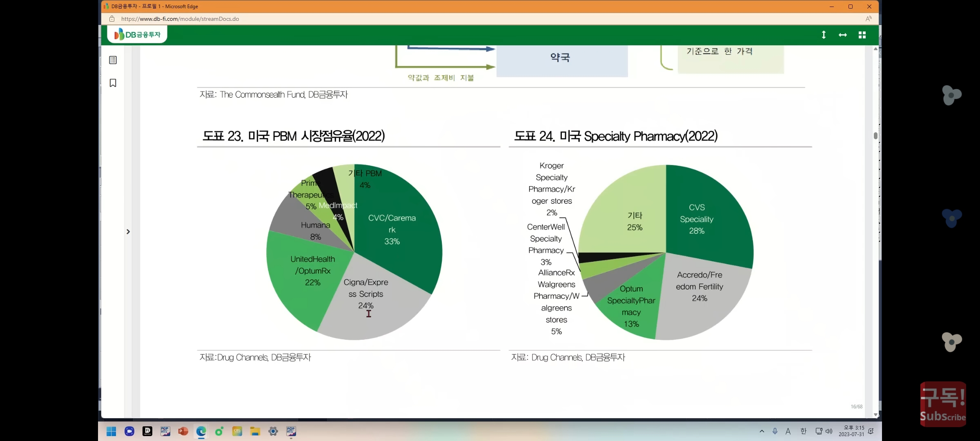Fit page to height with vertical arrow icon
Screen dimensions: 980x441
pos(824,35)
